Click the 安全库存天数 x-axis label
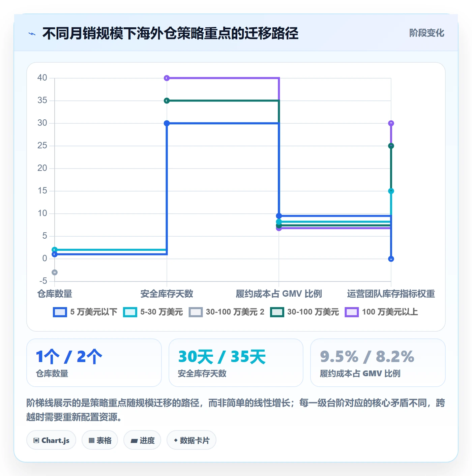 (167, 294)
